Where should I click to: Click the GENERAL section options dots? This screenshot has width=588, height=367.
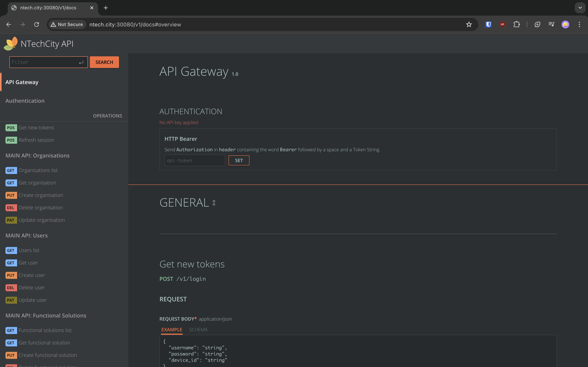pyautogui.click(x=214, y=203)
